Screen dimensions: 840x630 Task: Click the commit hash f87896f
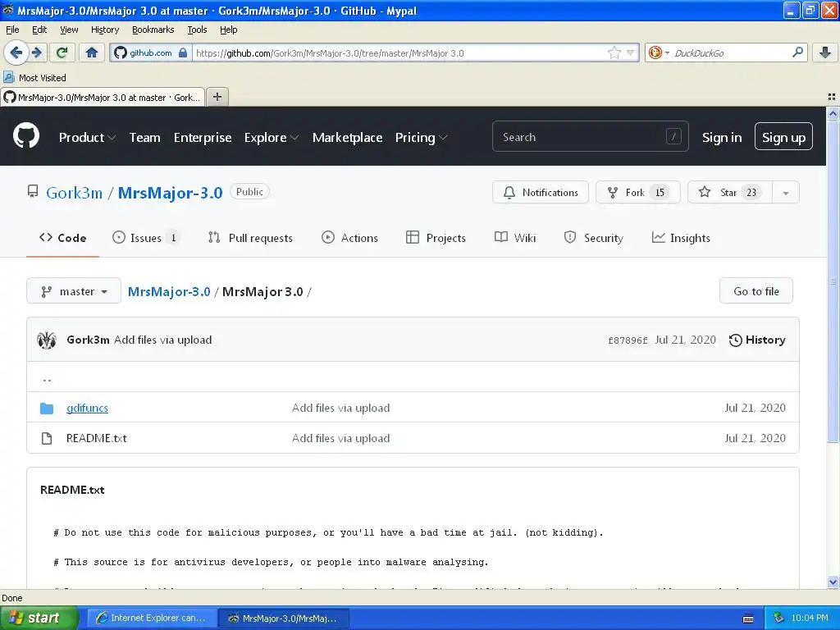pos(628,340)
